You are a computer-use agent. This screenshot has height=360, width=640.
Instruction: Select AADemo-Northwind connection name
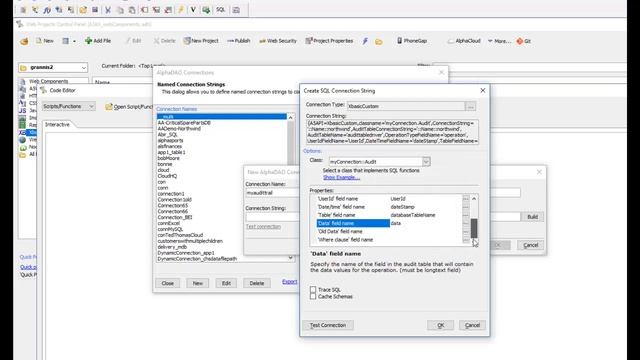(179, 129)
